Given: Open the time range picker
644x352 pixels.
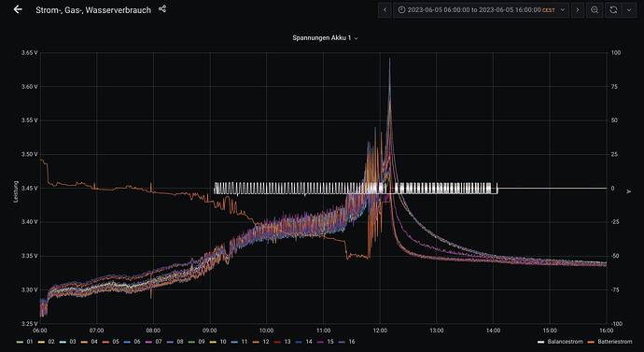Looking at the screenshot, I should pos(481,10).
